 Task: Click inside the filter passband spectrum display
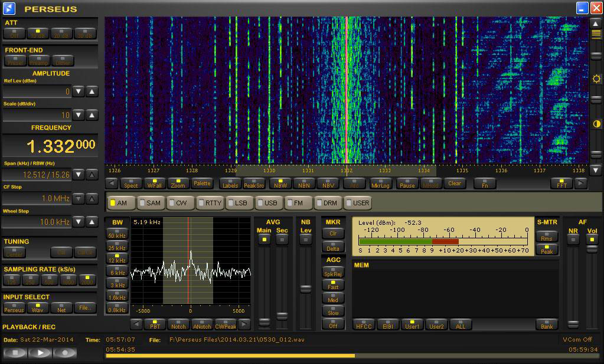(191, 261)
